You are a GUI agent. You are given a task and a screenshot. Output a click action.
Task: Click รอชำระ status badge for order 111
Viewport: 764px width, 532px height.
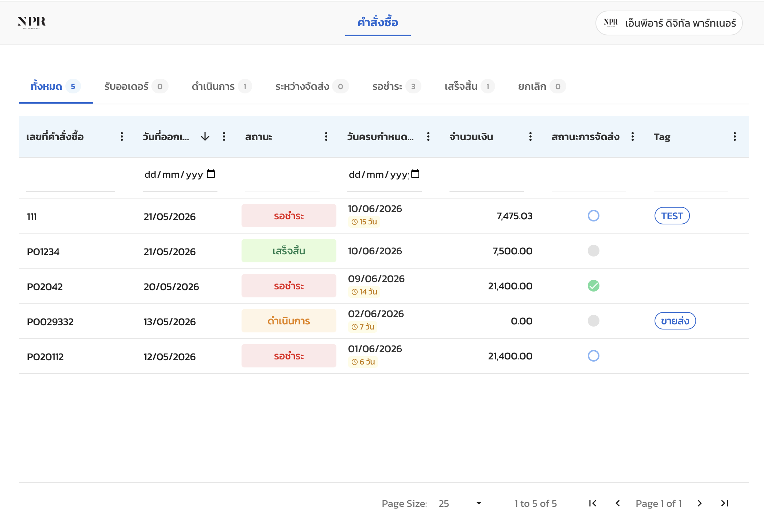tap(289, 216)
